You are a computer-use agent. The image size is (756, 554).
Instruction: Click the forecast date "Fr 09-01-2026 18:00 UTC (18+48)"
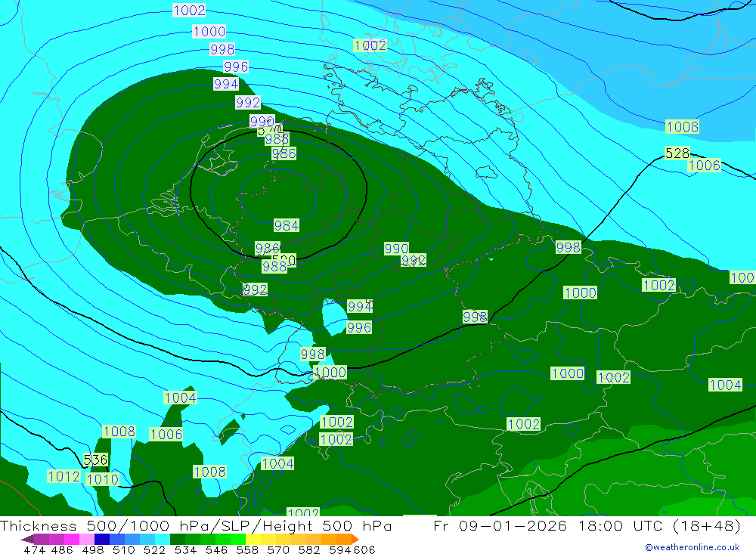coord(587,525)
